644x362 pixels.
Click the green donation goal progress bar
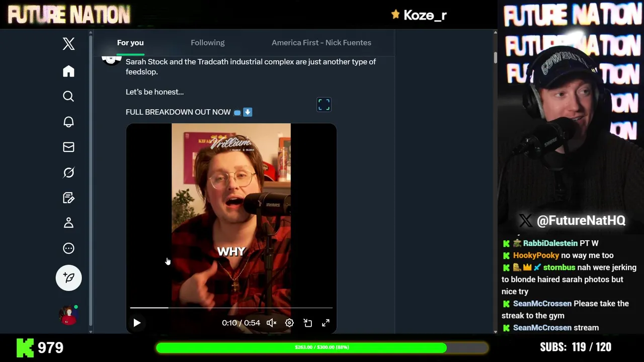point(322,347)
